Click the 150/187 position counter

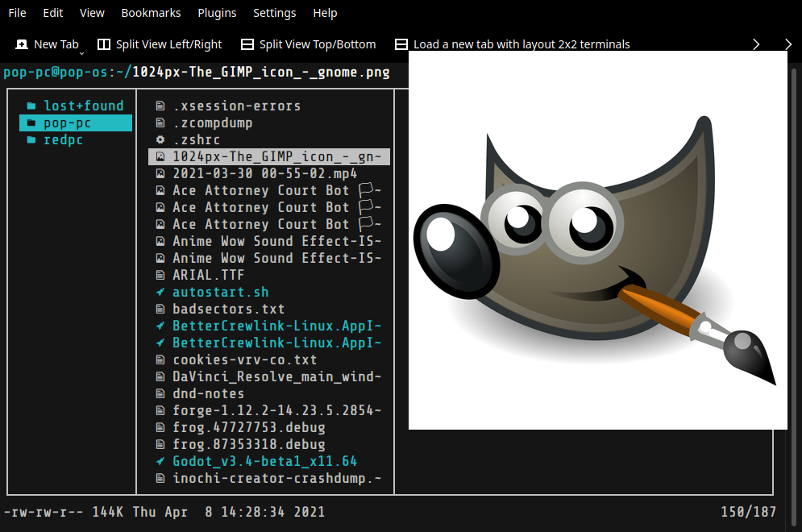click(x=748, y=512)
